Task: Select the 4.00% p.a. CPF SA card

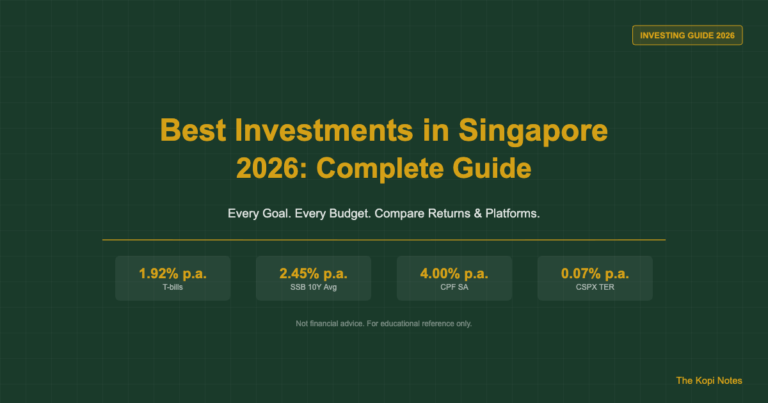Action: [454, 278]
